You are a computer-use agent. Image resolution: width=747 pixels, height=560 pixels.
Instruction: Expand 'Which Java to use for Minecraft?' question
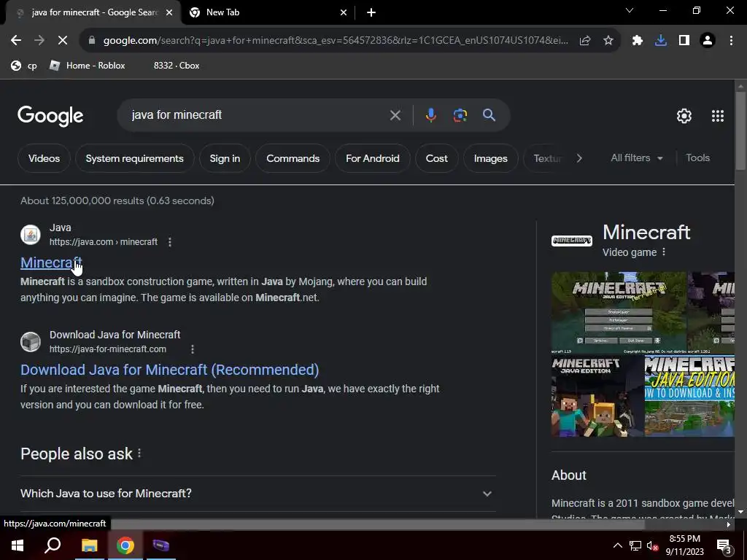coord(258,494)
